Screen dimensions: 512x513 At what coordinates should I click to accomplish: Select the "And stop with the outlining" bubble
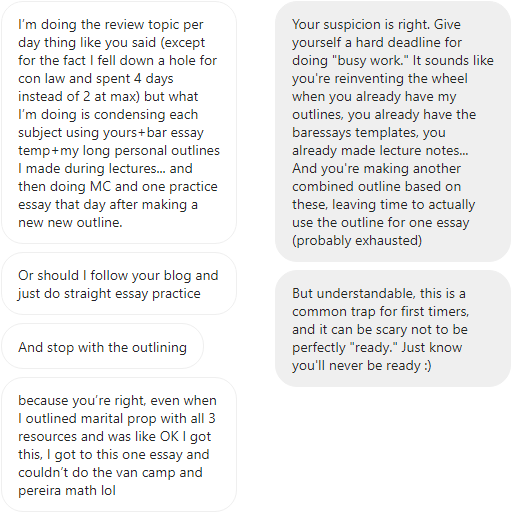[x=103, y=347]
